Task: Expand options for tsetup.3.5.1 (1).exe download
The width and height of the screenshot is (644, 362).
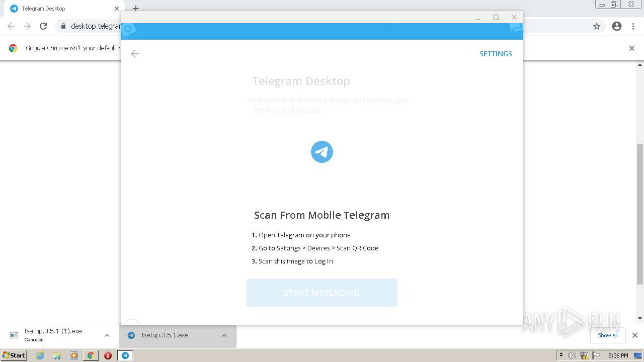Action: pos(107,335)
